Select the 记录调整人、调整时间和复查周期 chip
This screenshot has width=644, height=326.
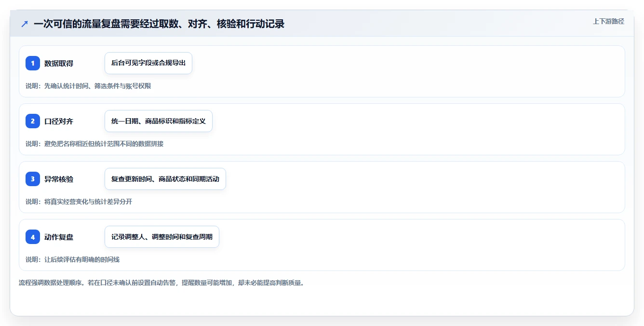(x=162, y=237)
